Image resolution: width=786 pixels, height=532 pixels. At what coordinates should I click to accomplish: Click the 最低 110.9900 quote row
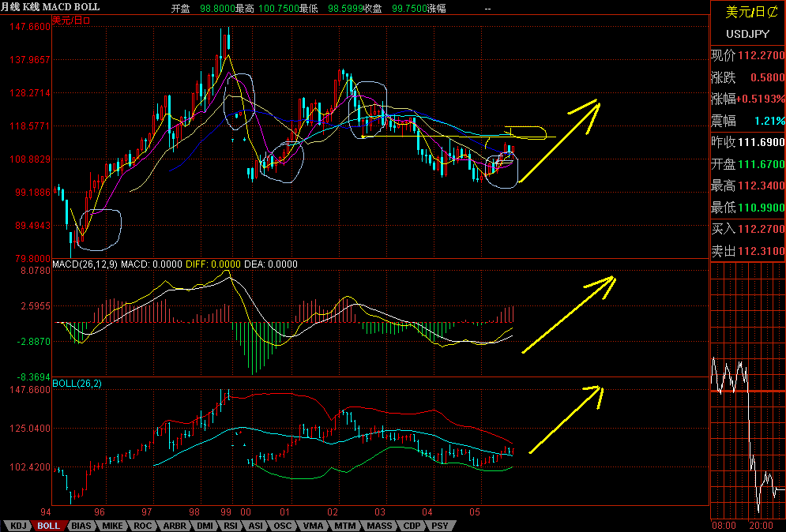click(747, 208)
